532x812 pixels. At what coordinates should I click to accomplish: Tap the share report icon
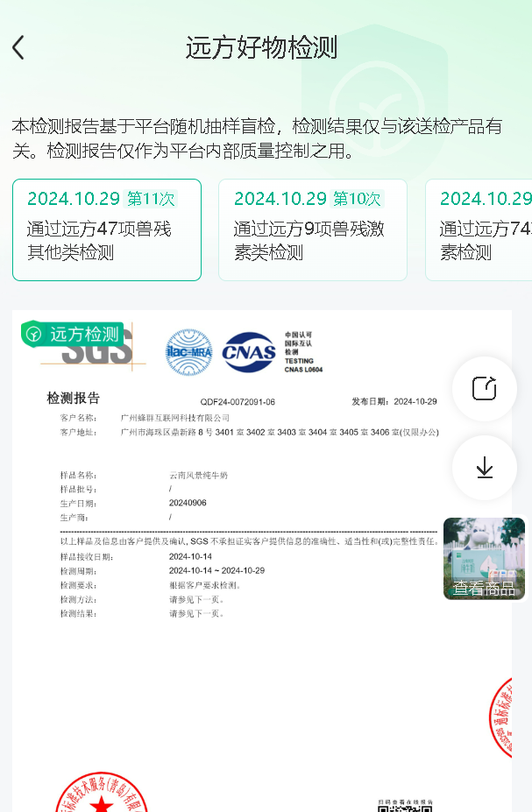click(485, 388)
